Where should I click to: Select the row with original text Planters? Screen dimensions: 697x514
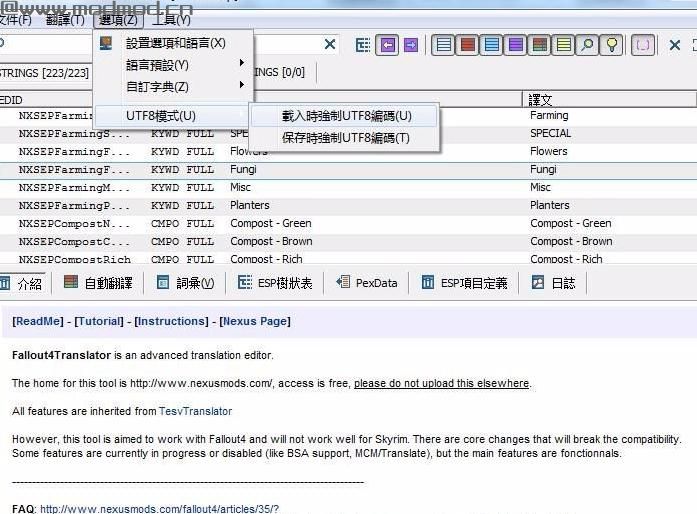348,205
